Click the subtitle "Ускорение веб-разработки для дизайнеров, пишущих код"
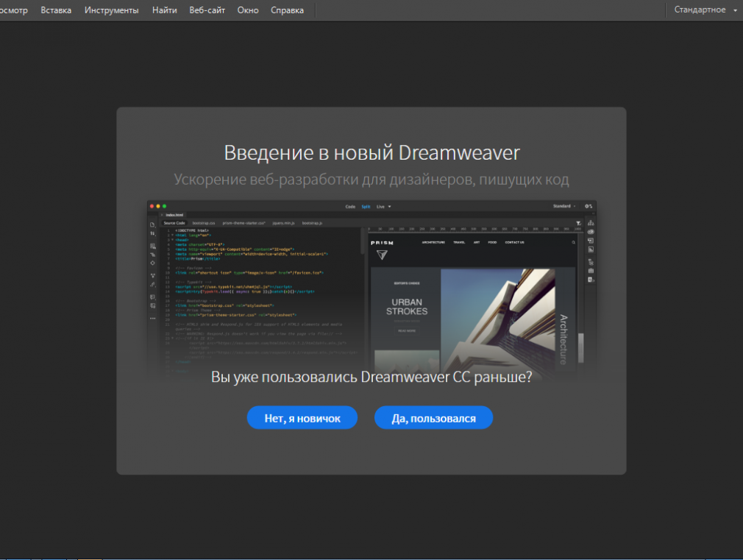Image resolution: width=743 pixels, height=560 pixels. pos(371,180)
